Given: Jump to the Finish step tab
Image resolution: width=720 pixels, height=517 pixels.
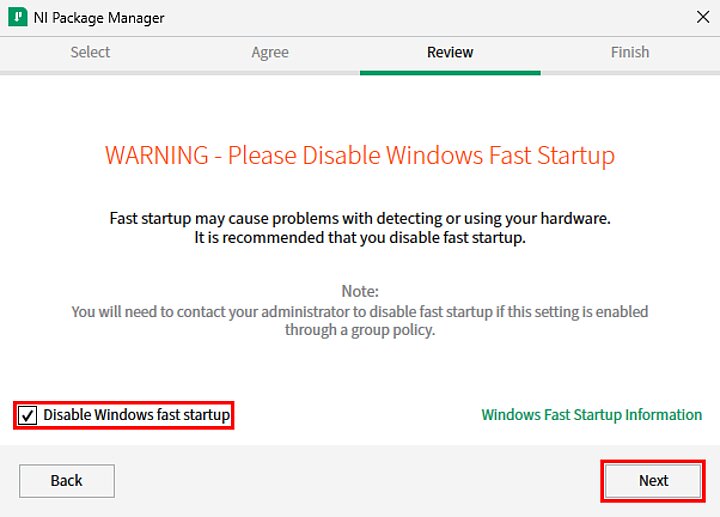Looking at the screenshot, I should click(x=630, y=52).
